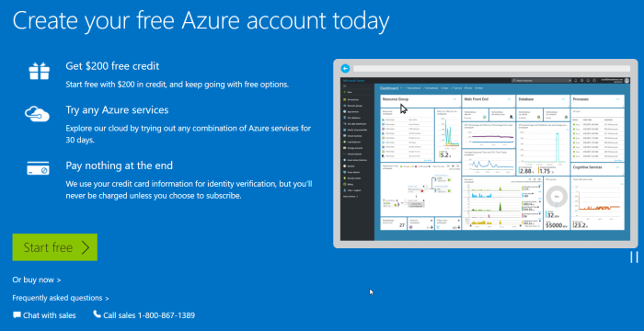This screenshot has height=331, width=644.
Task: Click the gift box icon
Action: (x=39, y=71)
